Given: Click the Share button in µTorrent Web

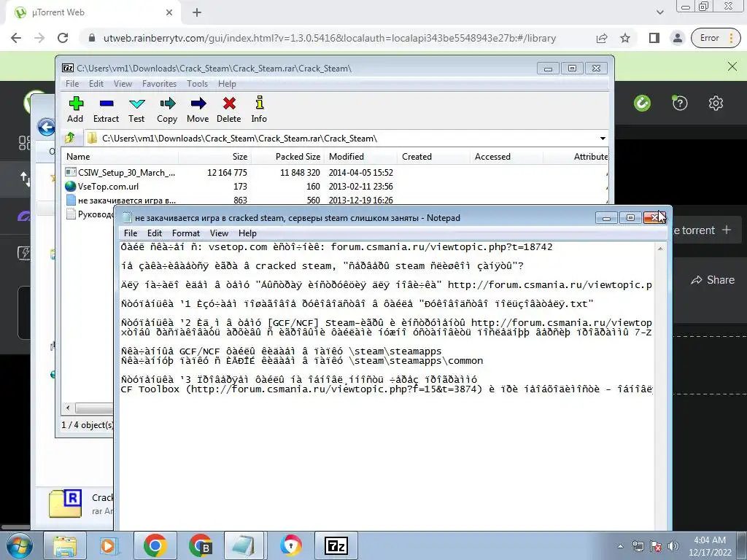Looking at the screenshot, I should [713, 280].
